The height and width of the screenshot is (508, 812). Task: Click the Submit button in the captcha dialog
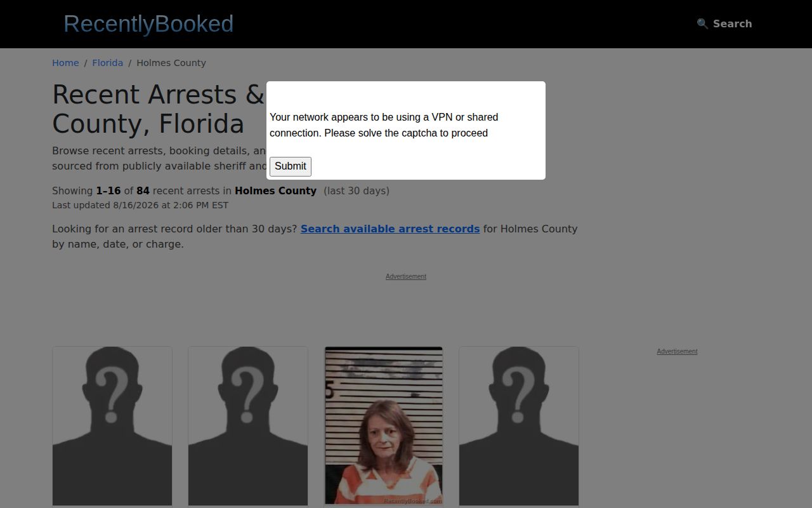pyautogui.click(x=290, y=166)
